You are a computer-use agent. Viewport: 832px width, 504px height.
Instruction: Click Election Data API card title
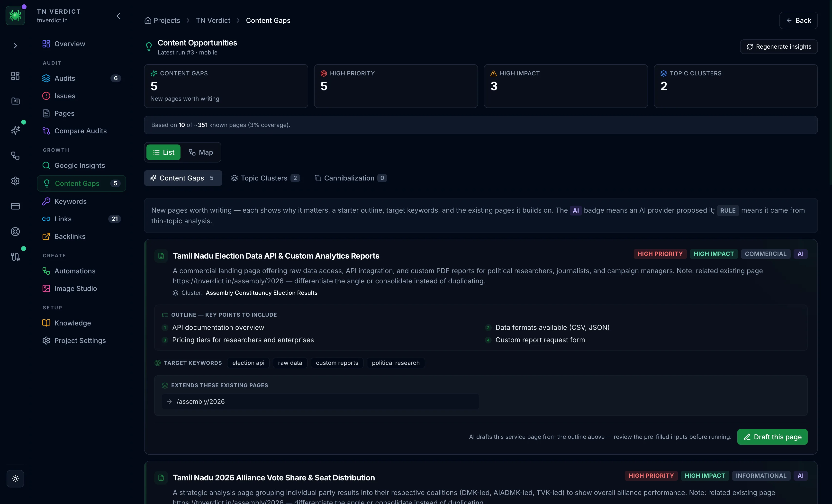click(276, 256)
